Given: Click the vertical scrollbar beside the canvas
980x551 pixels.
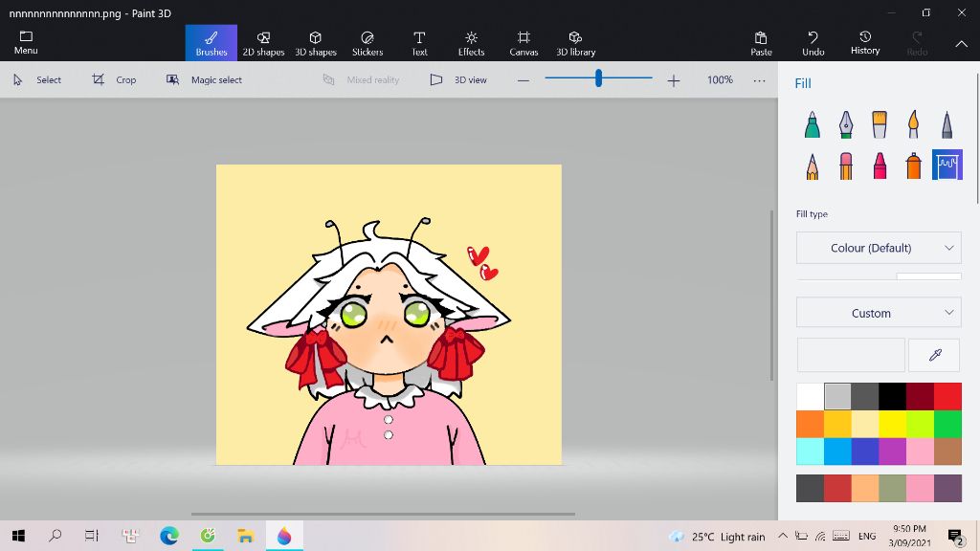Looking at the screenshot, I should [772, 295].
